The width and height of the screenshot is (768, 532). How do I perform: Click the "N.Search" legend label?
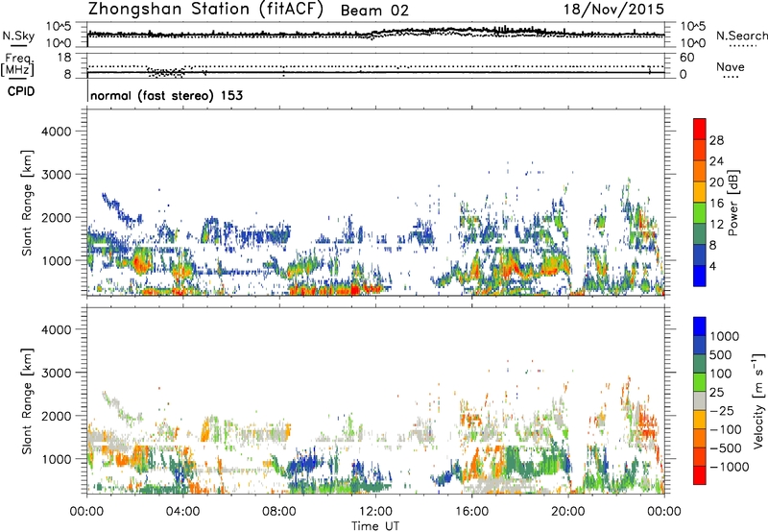(x=741, y=36)
